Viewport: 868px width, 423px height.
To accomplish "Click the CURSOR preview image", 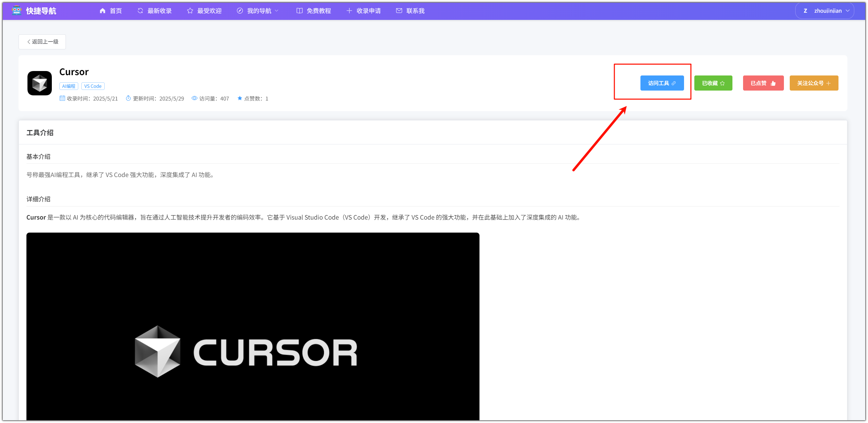I will coord(253,350).
